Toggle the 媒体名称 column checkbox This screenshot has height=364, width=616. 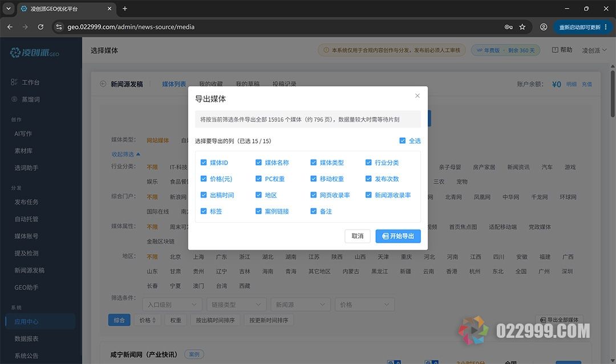[258, 162]
